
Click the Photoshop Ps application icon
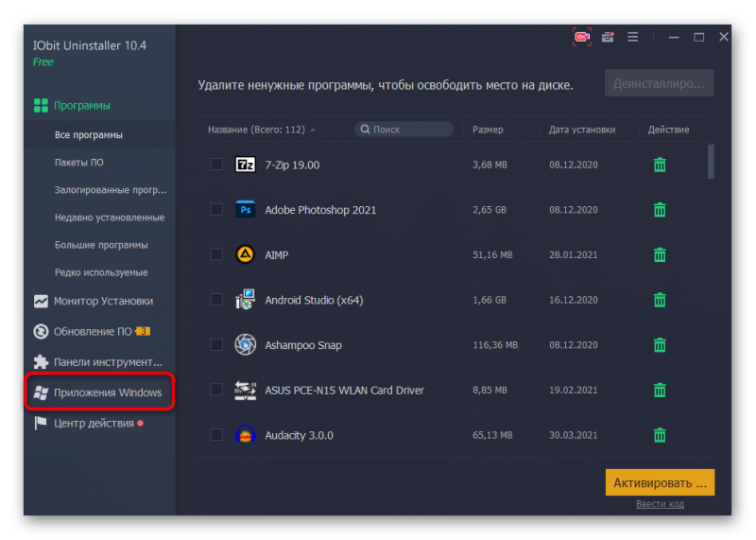[x=245, y=209]
